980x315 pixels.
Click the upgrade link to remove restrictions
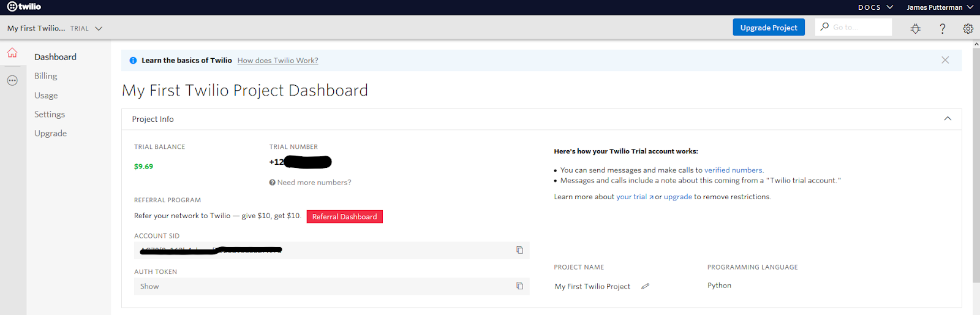[x=678, y=197]
